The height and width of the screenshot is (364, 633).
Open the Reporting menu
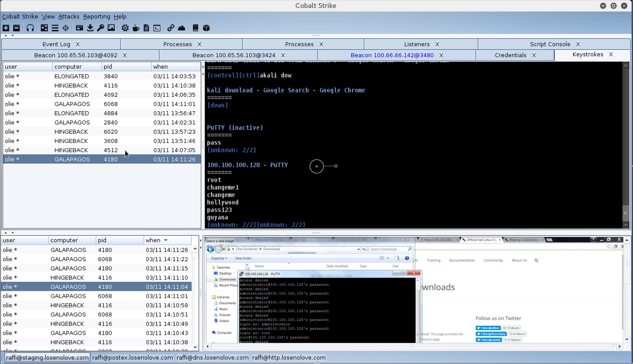(x=96, y=16)
